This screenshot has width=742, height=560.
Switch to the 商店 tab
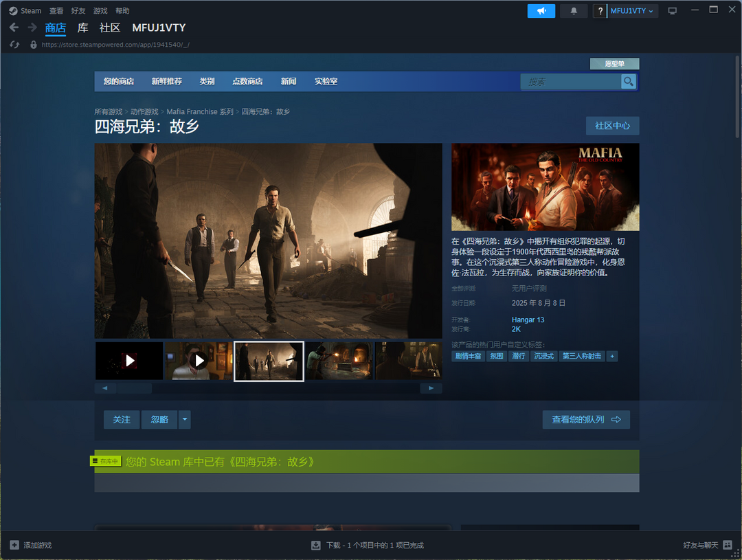pos(56,28)
